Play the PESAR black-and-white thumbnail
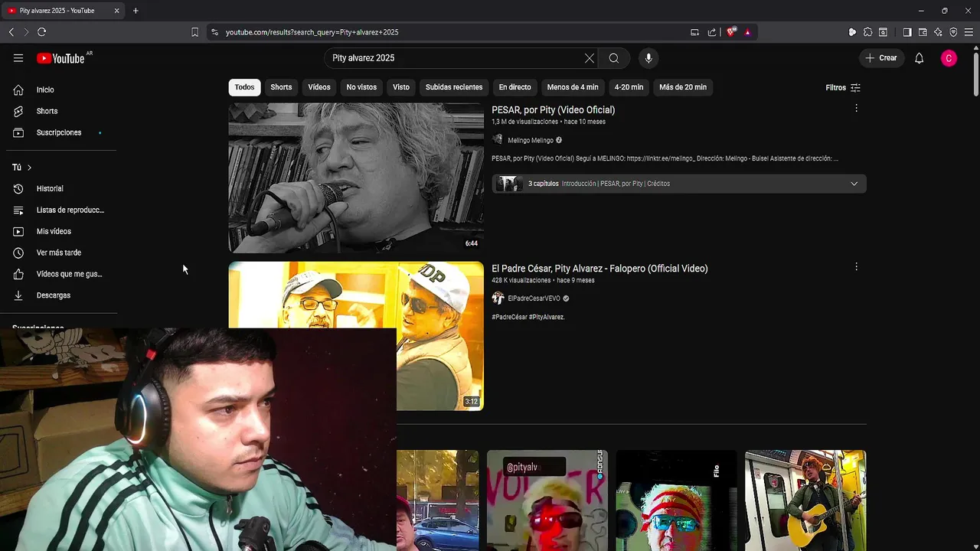This screenshot has height=551, width=980. pyautogui.click(x=356, y=178)
